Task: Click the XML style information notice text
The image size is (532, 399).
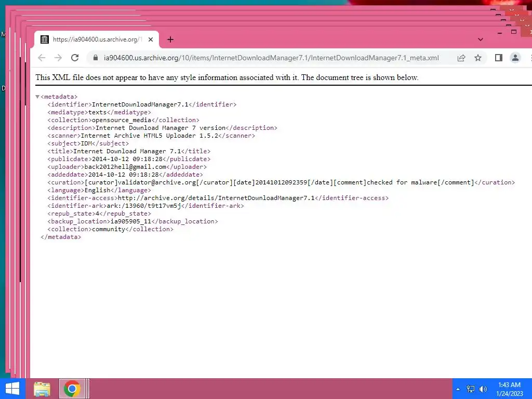Action: click(x=227, y=78)
